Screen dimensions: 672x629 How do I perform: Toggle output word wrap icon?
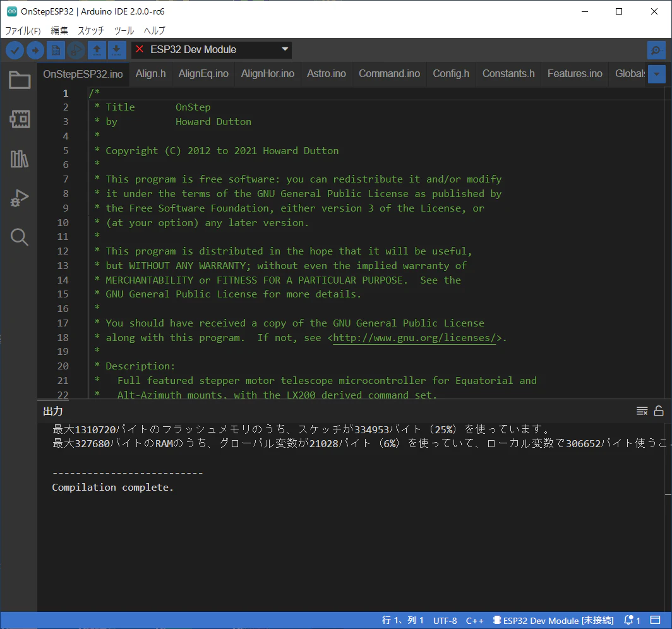tap(642, 411)
